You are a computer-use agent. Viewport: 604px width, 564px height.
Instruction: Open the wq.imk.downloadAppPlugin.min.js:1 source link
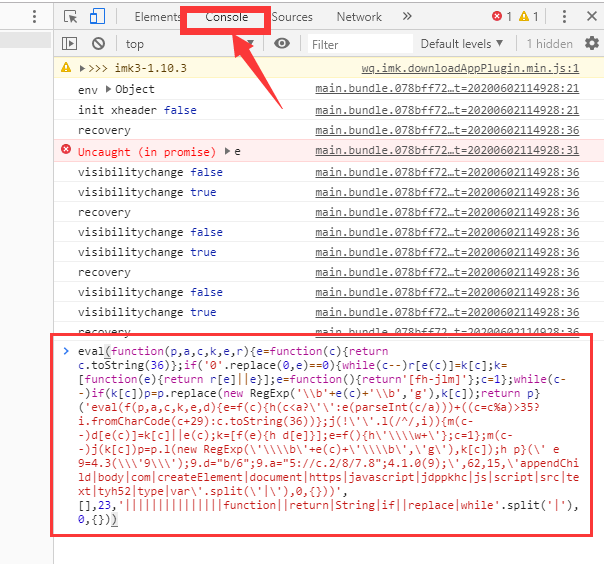click(x=470, y=68)
